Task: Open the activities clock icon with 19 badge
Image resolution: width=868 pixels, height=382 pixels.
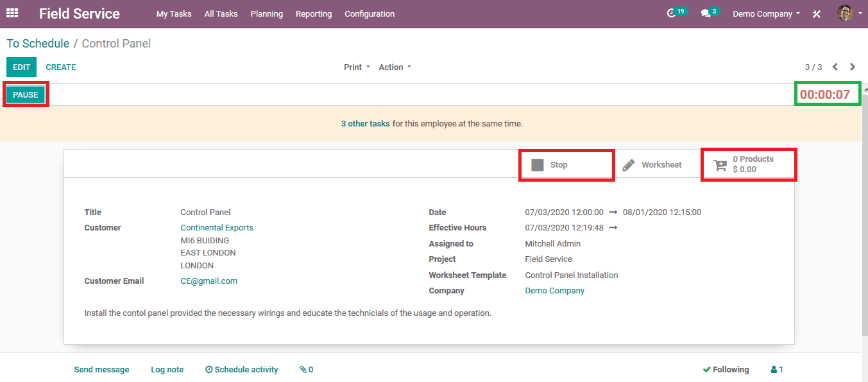Action: pyautogui.click(x=672, y=13)
